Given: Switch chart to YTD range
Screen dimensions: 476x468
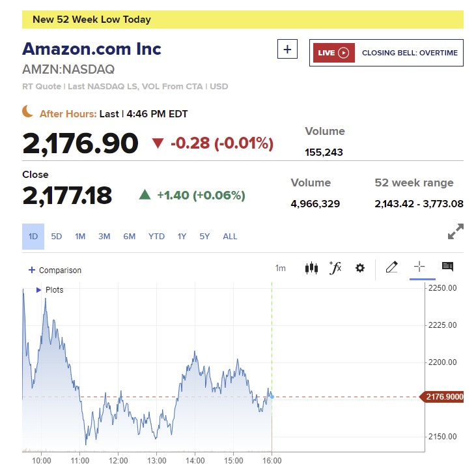Looking at the screenshot, I should (x=156, y=237).
